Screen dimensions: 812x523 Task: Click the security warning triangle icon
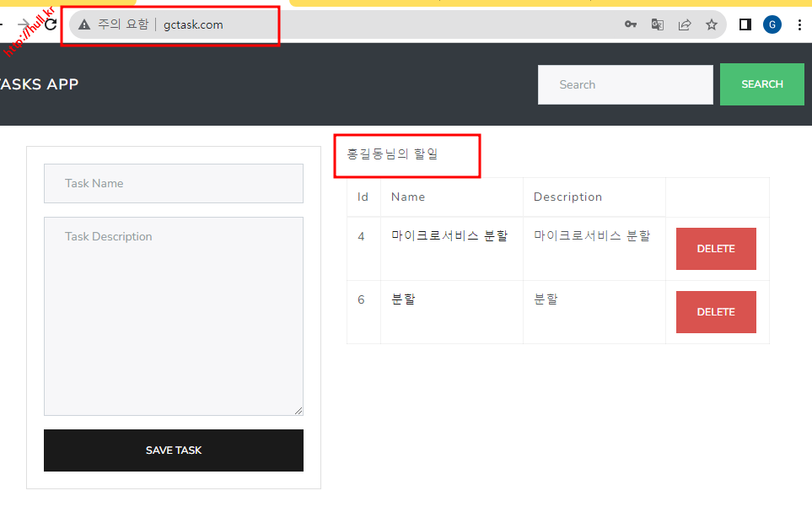[84, 24]
